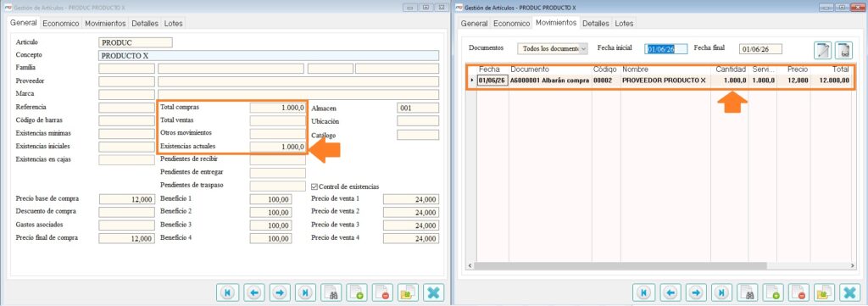Select the 01/06/26 date cell in grid
Image resolution: width=868 pixels, height=306 pixels.
492,81
